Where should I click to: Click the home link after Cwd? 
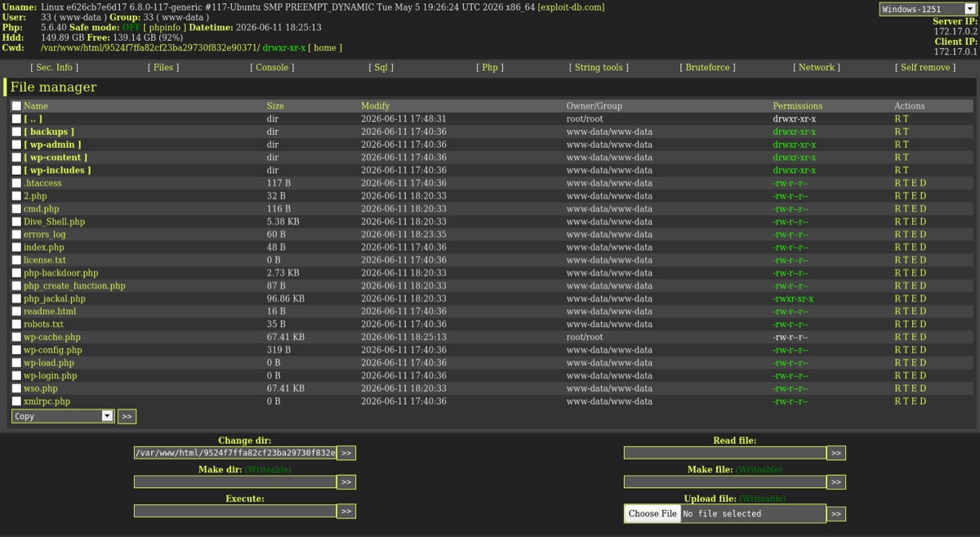[x=325, y=48]
